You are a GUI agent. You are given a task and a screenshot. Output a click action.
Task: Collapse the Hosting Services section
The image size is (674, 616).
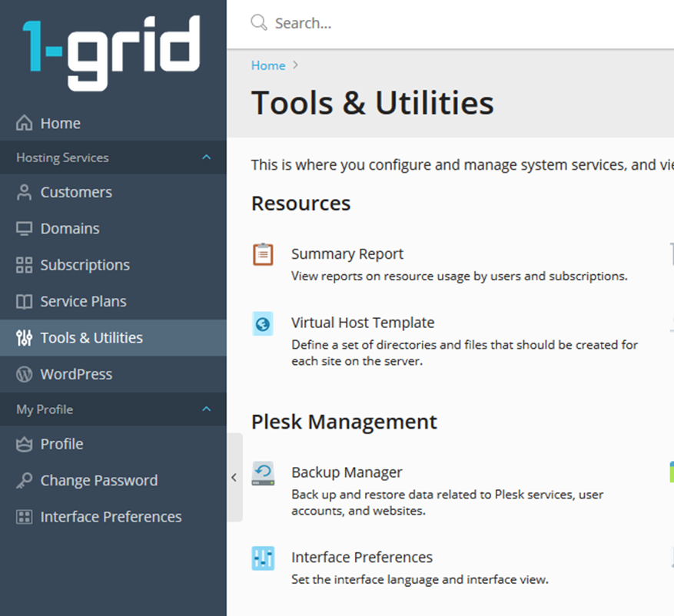(206, 157)
